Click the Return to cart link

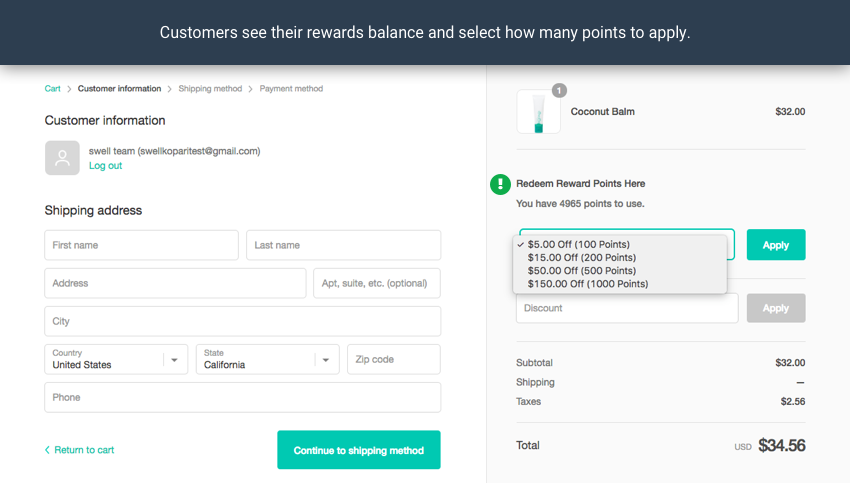click(84, 450)
